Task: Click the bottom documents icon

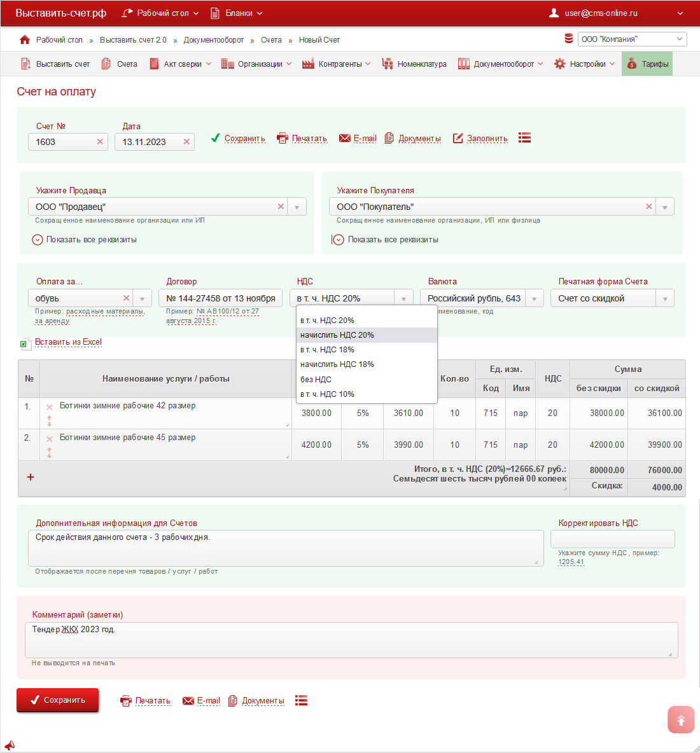Action: [232, 701]
